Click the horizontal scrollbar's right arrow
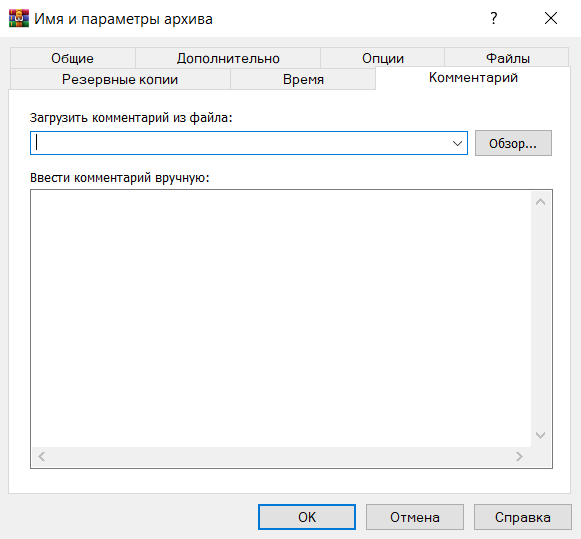 tap(519, 456)
